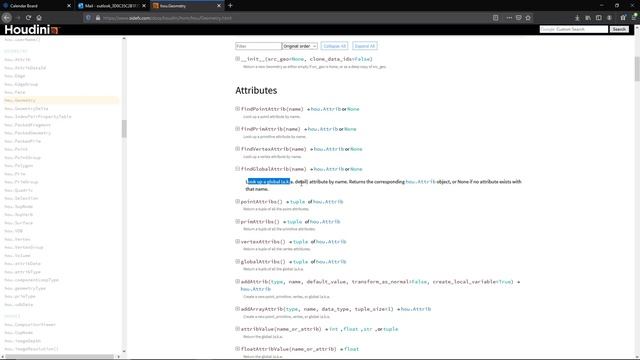Open hou.IndexPairPropertyTable in the sidebar

tap(38, 117)
